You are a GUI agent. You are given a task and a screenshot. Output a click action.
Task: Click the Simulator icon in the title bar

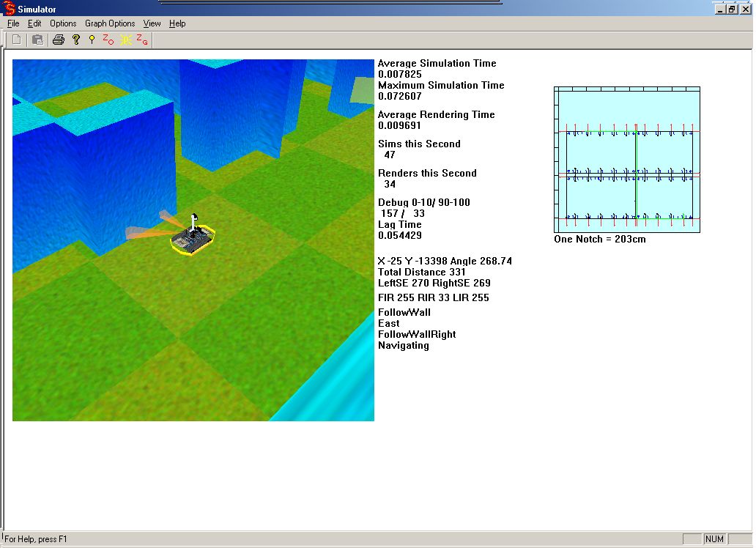(x=9, y=9)
